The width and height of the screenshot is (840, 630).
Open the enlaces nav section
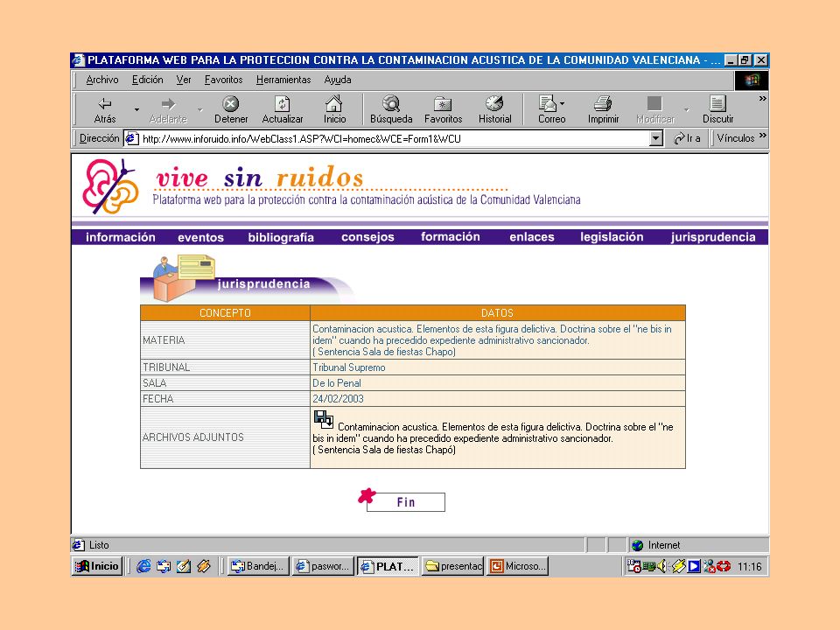coord(532,237)
